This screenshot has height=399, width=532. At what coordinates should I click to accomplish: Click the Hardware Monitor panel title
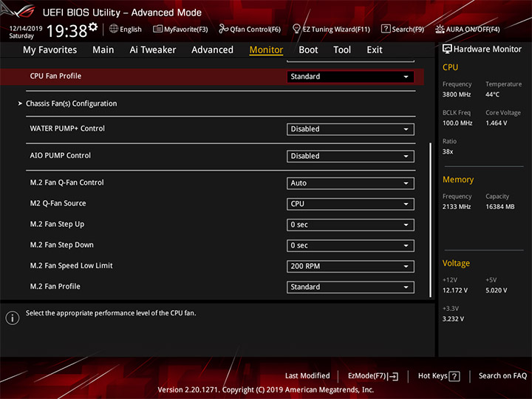[487, 50]
